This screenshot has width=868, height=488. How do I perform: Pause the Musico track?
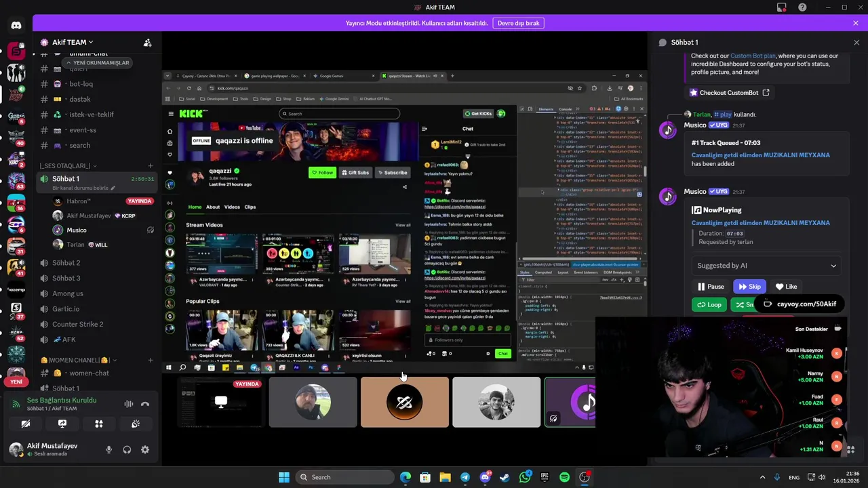tap(711, 287)
